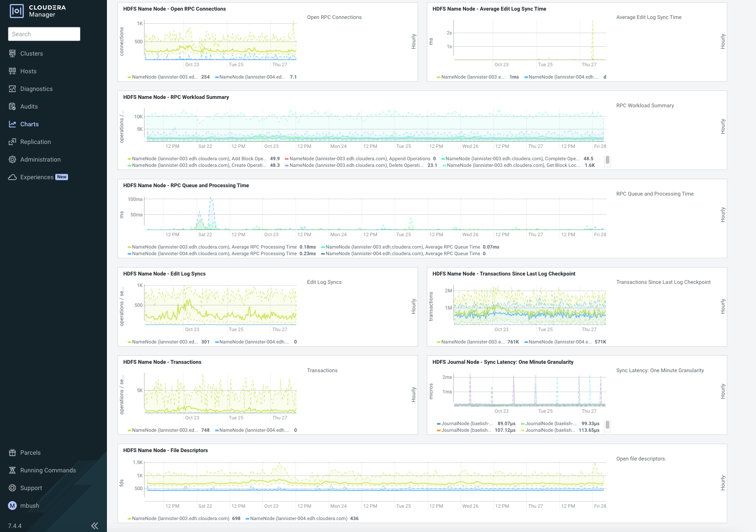Open the Audits page
The image size is (756, 532).
click(29, 106)
